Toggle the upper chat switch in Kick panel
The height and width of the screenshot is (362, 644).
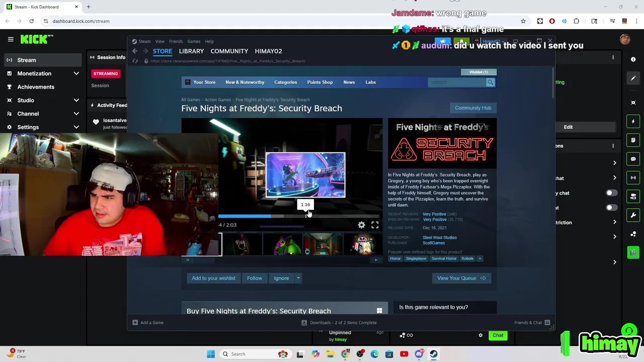[611, 193]
